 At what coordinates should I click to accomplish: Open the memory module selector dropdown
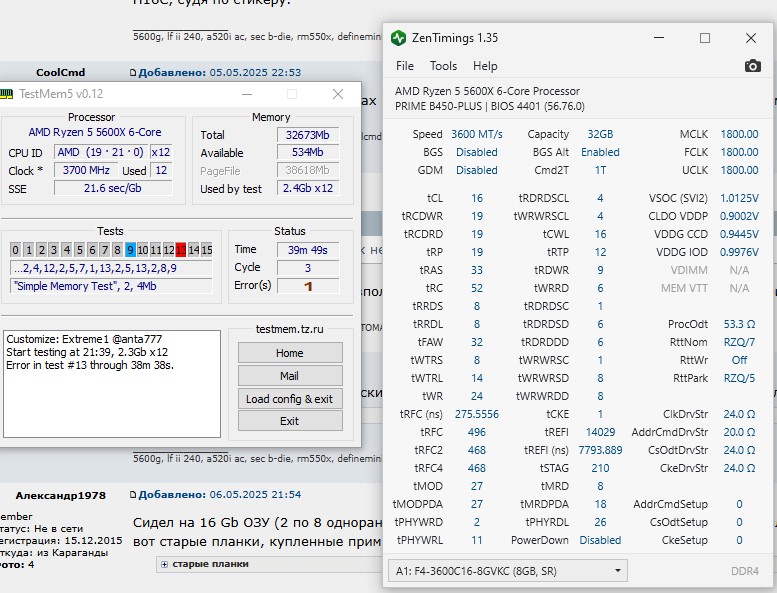(x=507, y=571)
